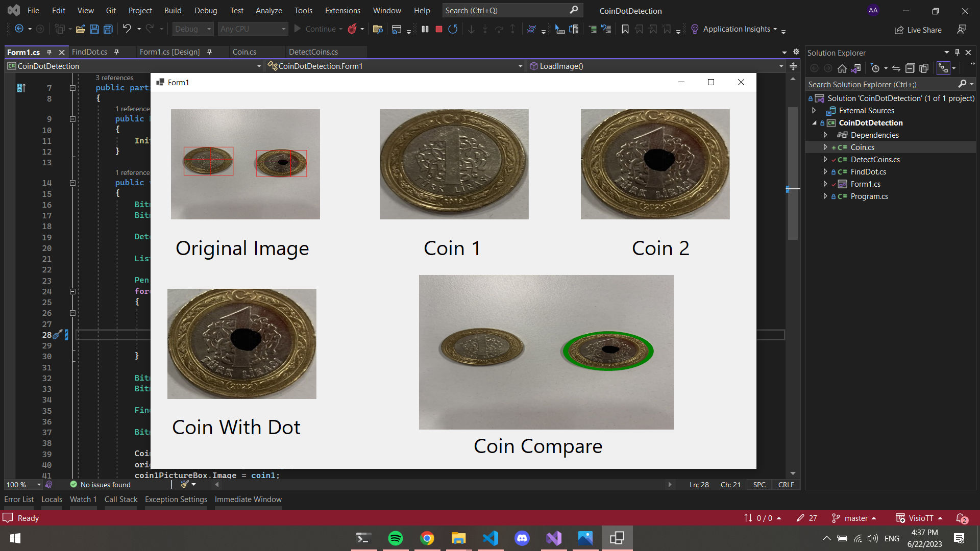Toggle Show All Files in Solution Explorer
The width and height of the screenshot is (980, 551).
[x=924, y=68]
